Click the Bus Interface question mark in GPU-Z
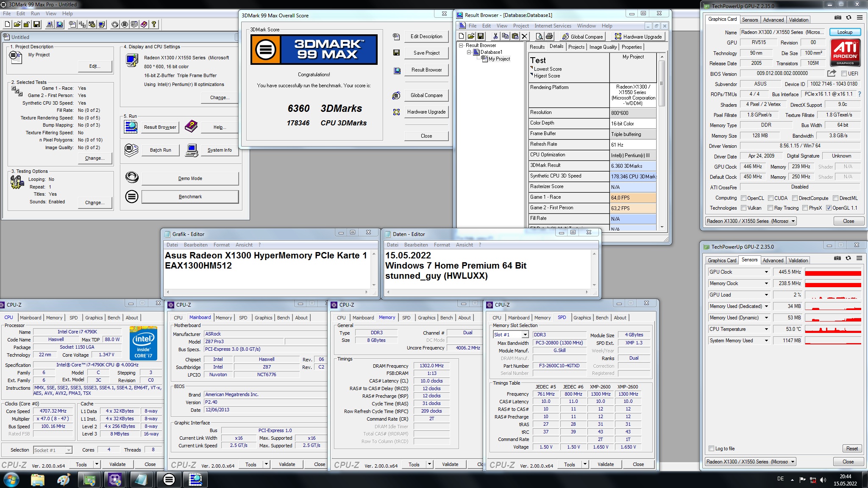 [x=859, y=94]
